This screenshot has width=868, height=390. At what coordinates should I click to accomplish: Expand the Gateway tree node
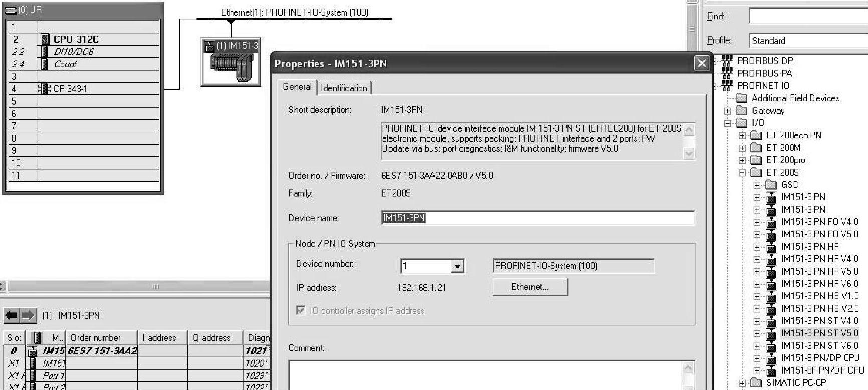tap(728, 111)
